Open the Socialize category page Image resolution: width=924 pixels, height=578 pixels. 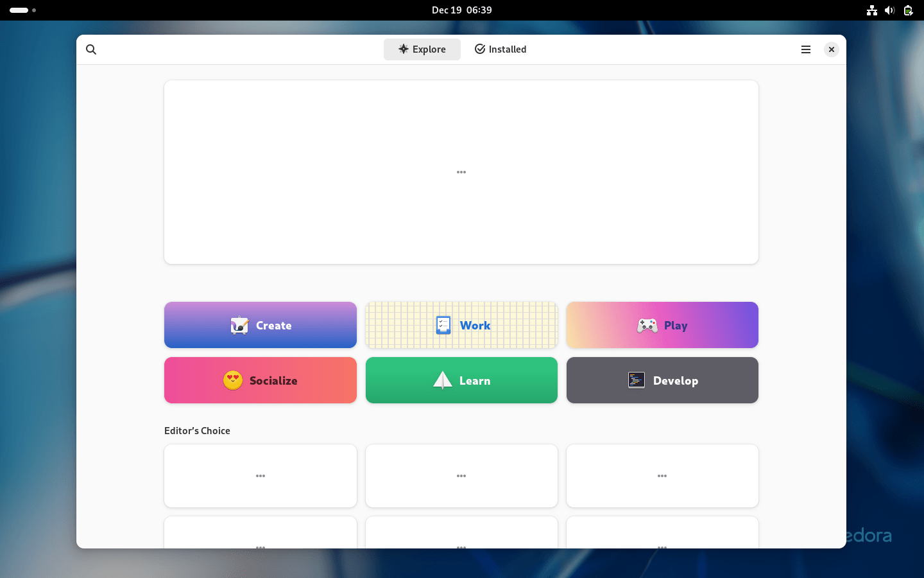[260, 380]
